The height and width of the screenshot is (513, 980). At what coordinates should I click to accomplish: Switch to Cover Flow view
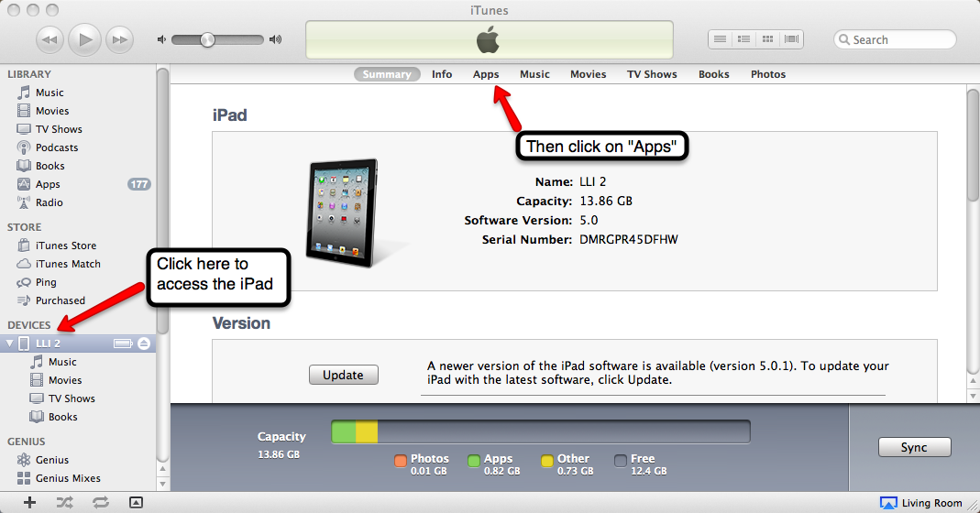(x=791, y=39)
